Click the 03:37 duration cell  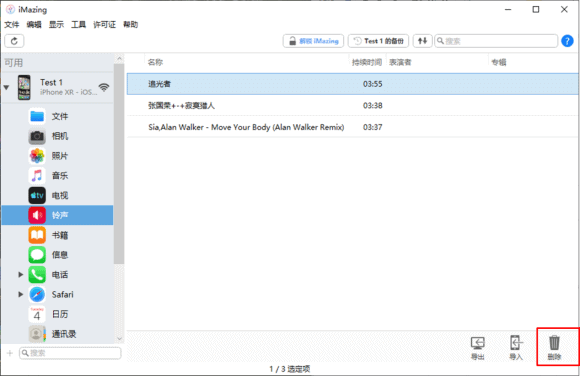(372, 127)
